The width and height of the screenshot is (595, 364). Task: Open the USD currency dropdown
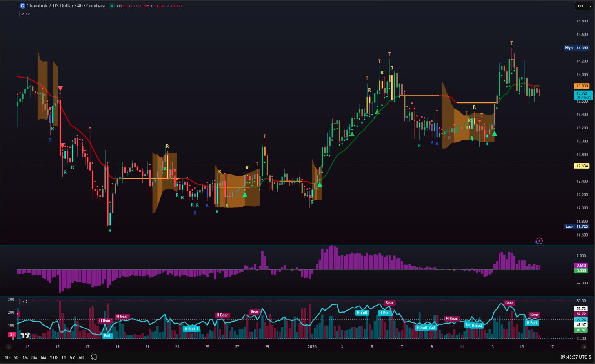[x=584, y=6]
